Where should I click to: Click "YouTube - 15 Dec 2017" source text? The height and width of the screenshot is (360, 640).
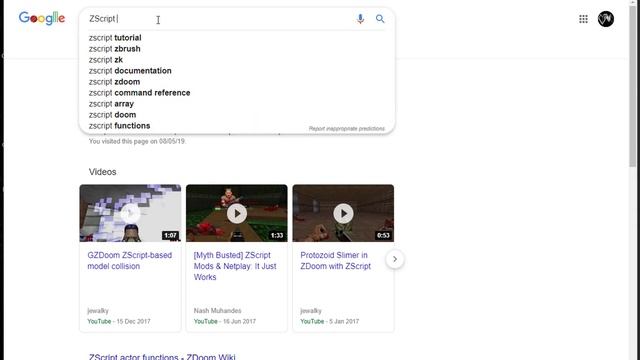click(x=119, y=321)
